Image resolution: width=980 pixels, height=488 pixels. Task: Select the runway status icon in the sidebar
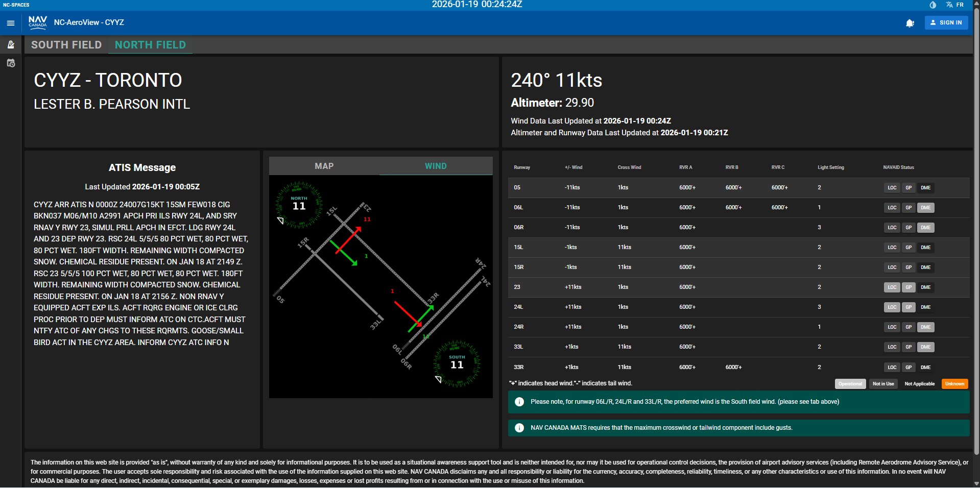[10, 45]
